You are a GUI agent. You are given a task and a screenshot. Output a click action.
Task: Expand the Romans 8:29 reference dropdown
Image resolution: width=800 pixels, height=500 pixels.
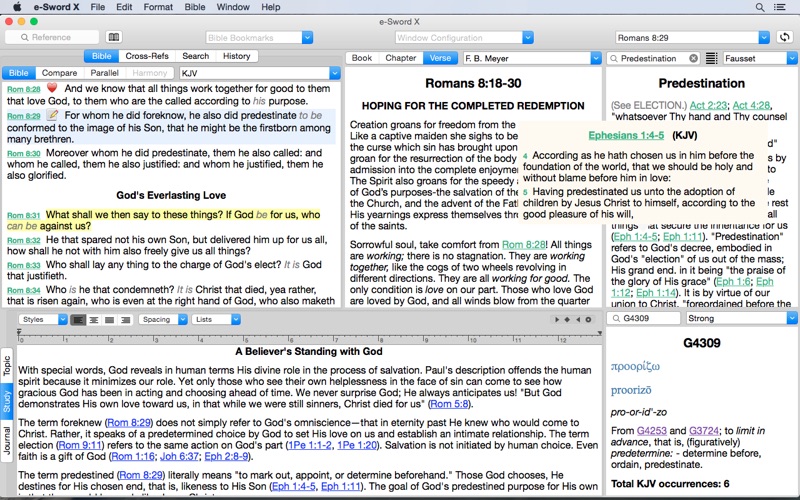[x=764, y=38]
